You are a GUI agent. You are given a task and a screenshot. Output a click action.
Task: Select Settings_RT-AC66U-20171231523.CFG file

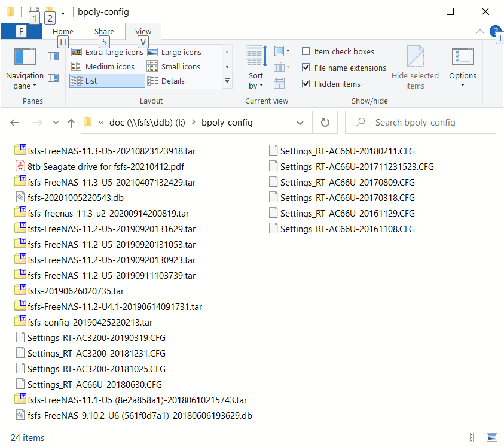(x=352, y=167)
